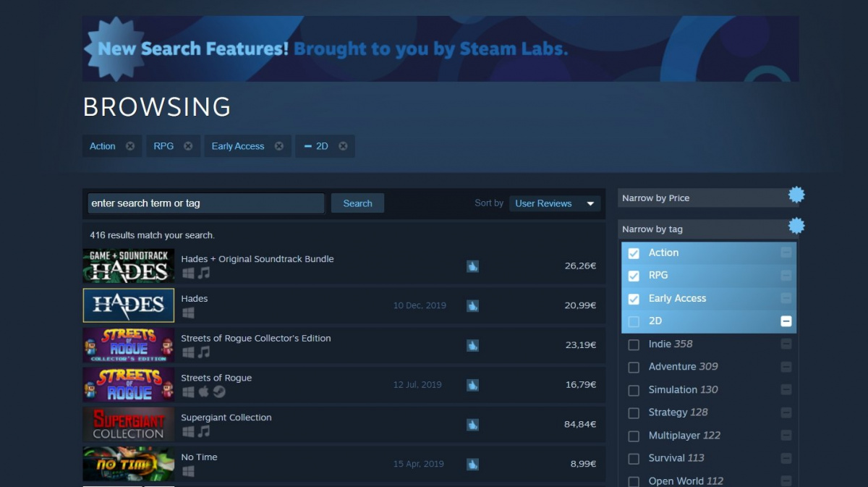This screenshot has height=487, width=868.
Task: Click the minus icon on the highlighted 2D tag
Action: pyautogui.click(x=786, y=321)
